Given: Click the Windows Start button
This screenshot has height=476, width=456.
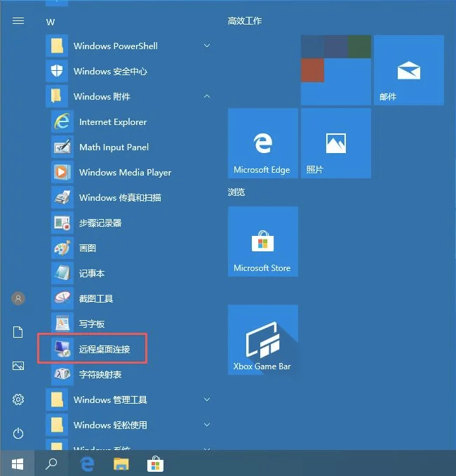Looking at the screenshot, I should (18, 464).
